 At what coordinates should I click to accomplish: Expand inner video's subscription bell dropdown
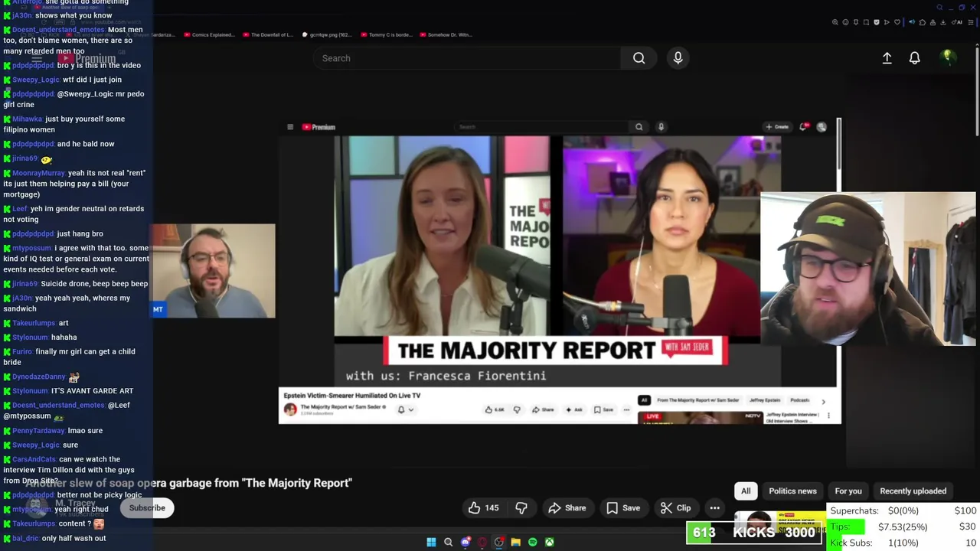click(x=406, y=409)
